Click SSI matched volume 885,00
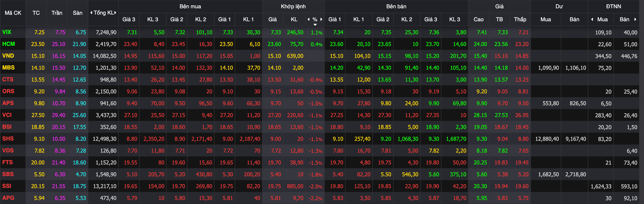Screen dimensions: 644x204 click(295, 186)
